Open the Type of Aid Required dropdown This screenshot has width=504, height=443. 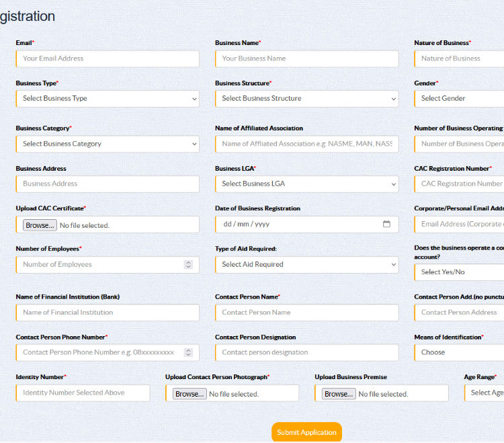[306, 265]
